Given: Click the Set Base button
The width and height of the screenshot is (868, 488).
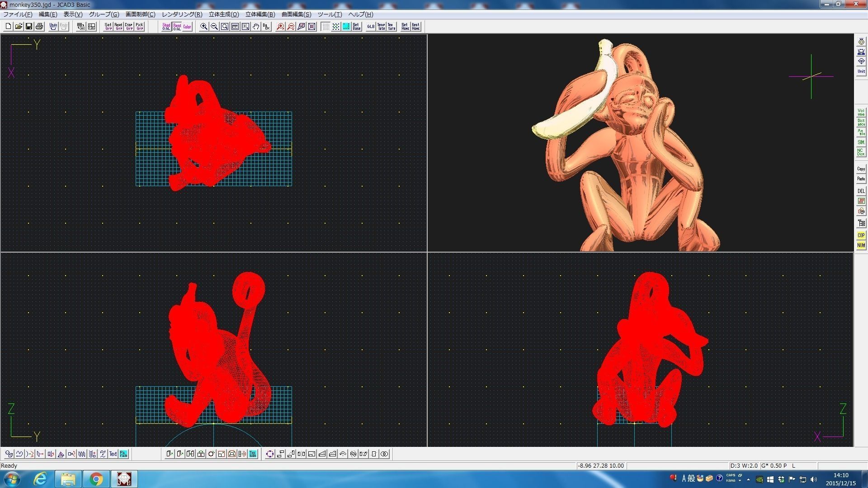Looking at the screenshot, I should [x=357, y=27].
